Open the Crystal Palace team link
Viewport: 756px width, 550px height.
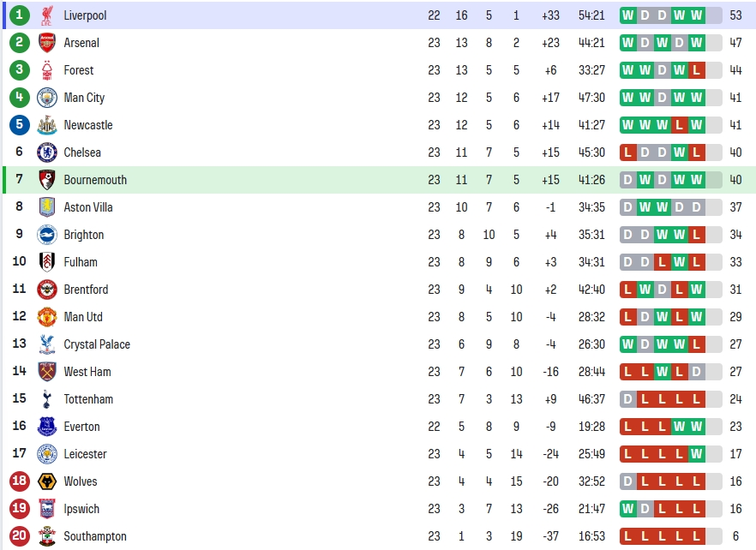(x=97, y=344)
